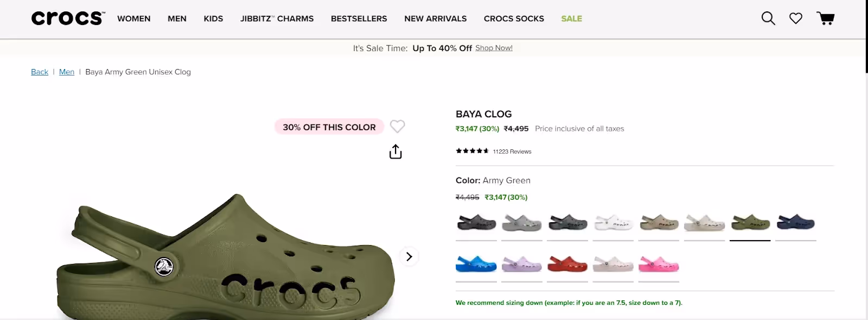
Task: Toggle the product wishlist heart on image
Action: click(x=398, y=126)
